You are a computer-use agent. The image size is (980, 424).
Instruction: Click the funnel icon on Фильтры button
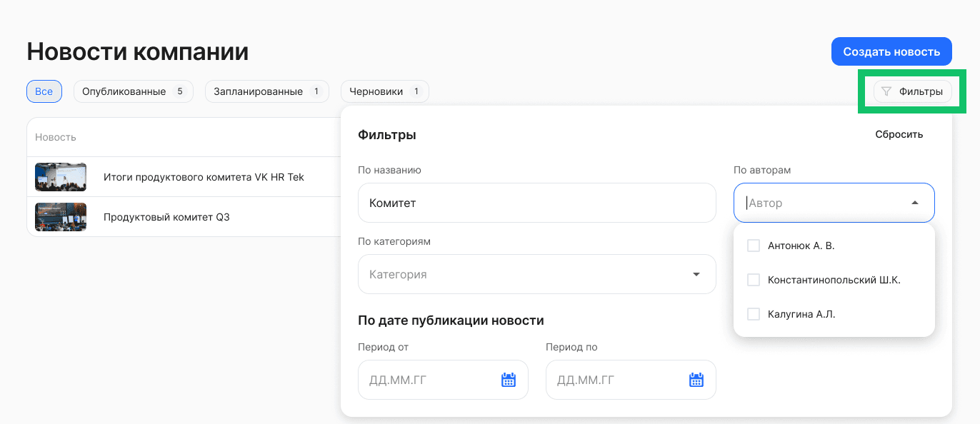coord(887,91)
